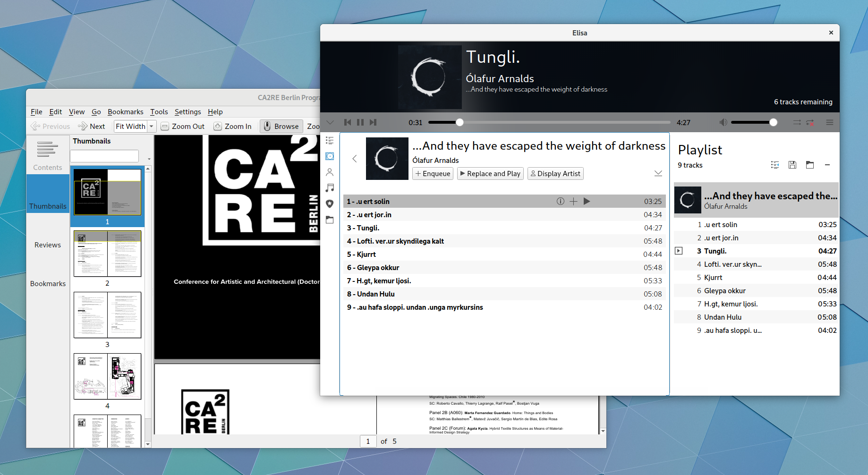Click the track progress slider handle
The height and width of the screenshot is (475, 868).
(x=460, y=122)
